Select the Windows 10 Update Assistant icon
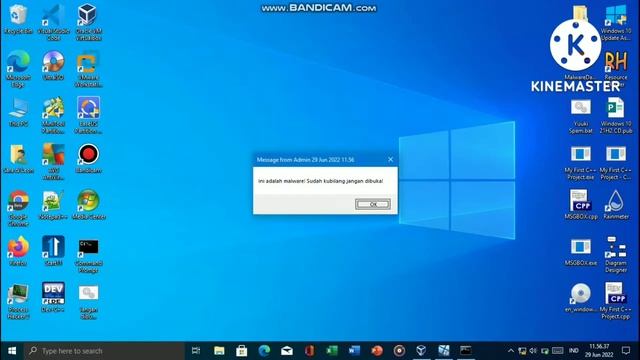The image size is (640, 360). coord(616,22)
